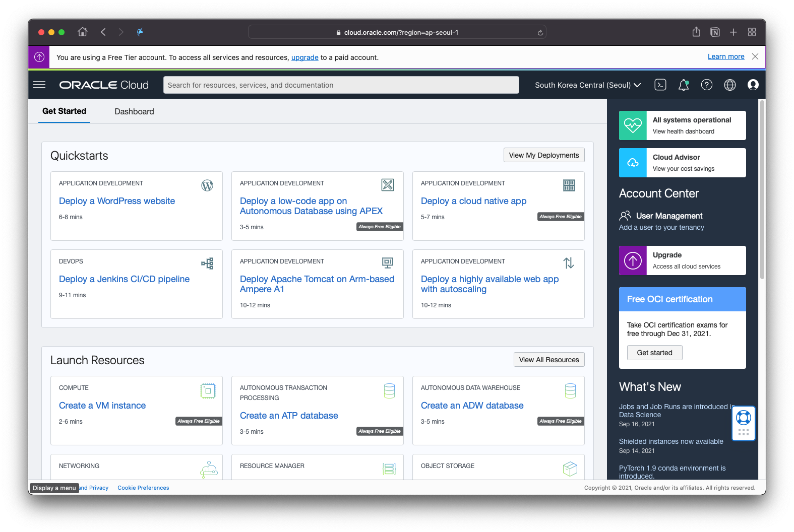The width and height of the screenshot is (794, 532).
Task: Click the ADW database cylinder icon
Action: click(x=570, y=391)
